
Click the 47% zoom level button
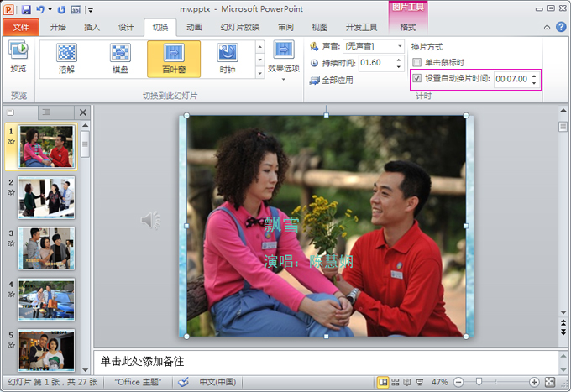(439, 382)
